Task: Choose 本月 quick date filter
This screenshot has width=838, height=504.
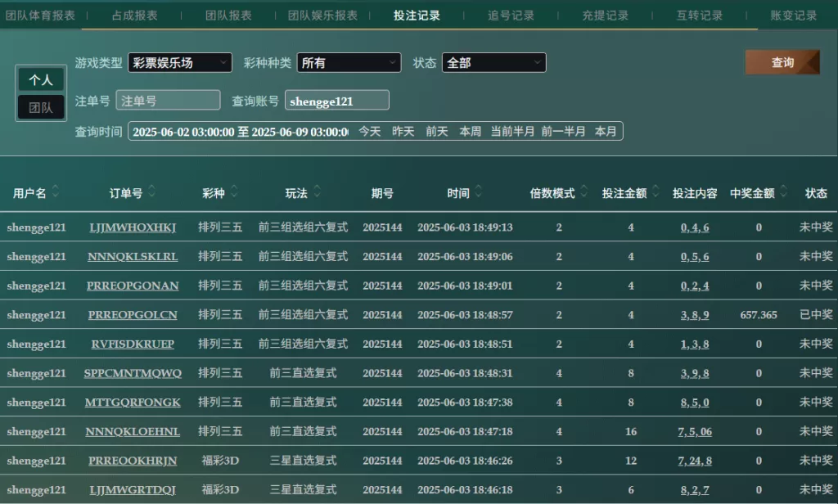Action: point(606,131)
